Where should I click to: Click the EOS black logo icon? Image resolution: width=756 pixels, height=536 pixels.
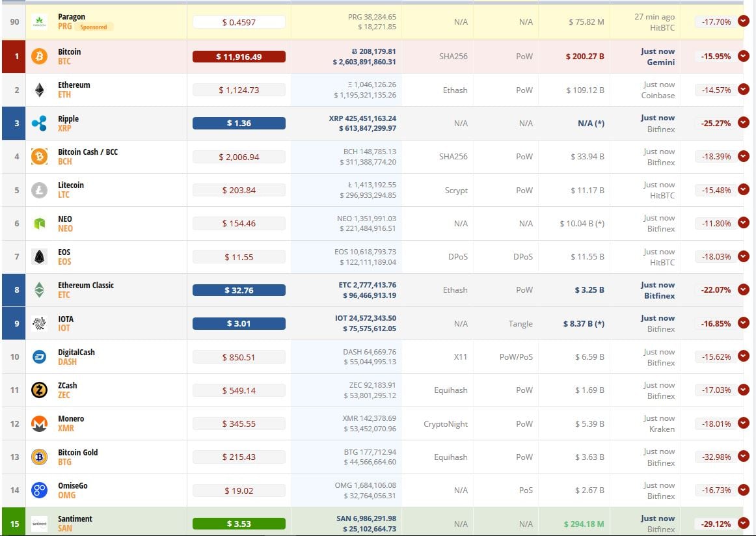coord(39,256)
